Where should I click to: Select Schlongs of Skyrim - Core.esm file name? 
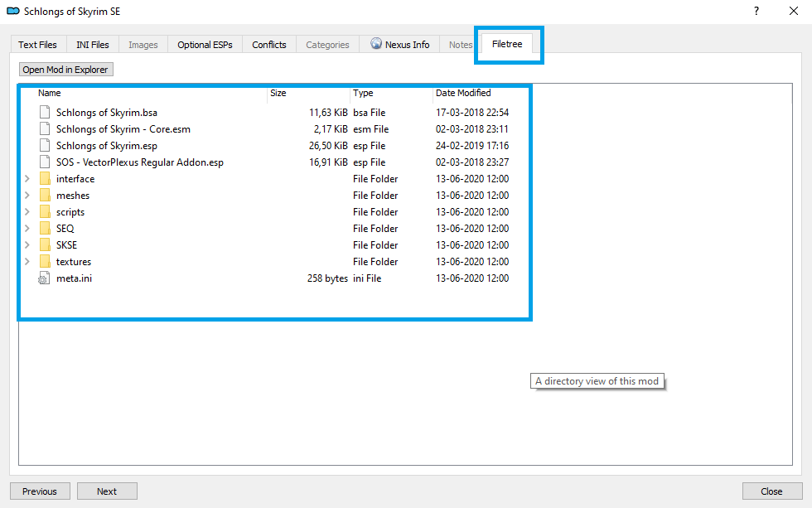123,129
